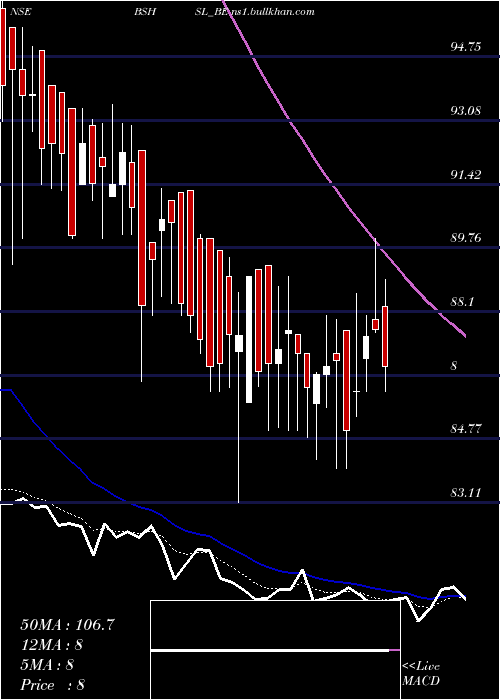This screenshot has width=500, height=700.
Task: Click the 94.75 price level label
Action: (466, 46)
